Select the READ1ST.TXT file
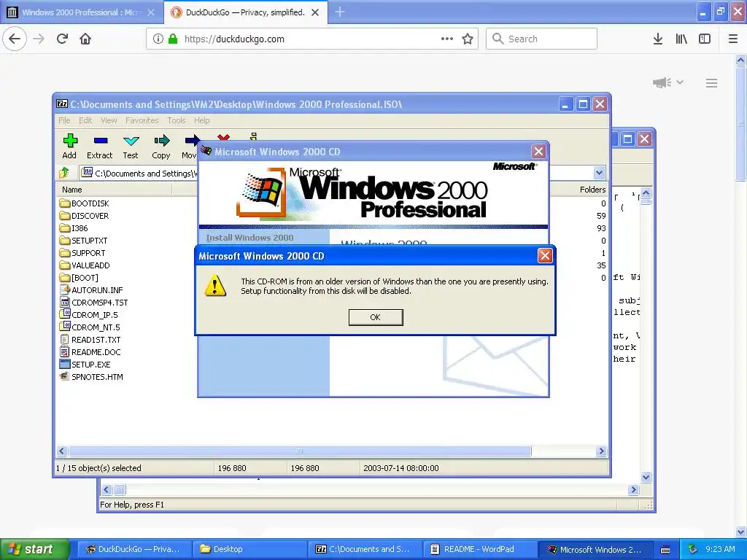 [90, 340]
